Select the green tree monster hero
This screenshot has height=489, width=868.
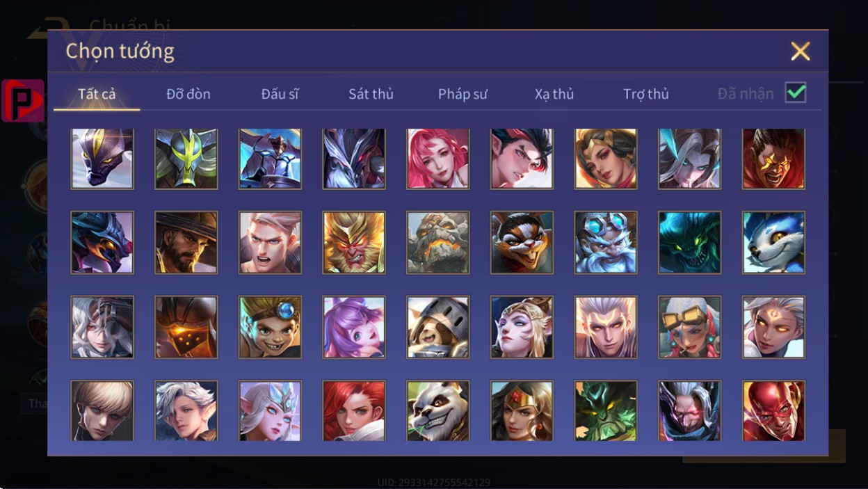click(x=606, y=410)
